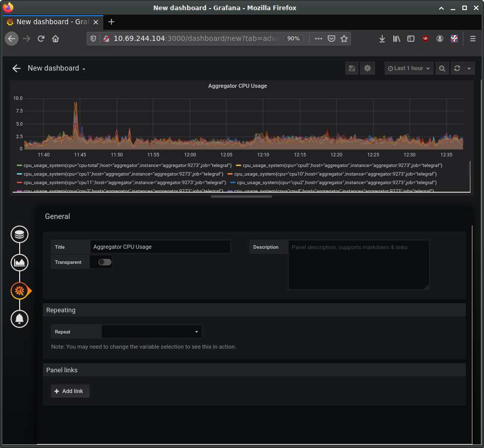
Task: Click the Repeating section header
Action: (254, 310)
